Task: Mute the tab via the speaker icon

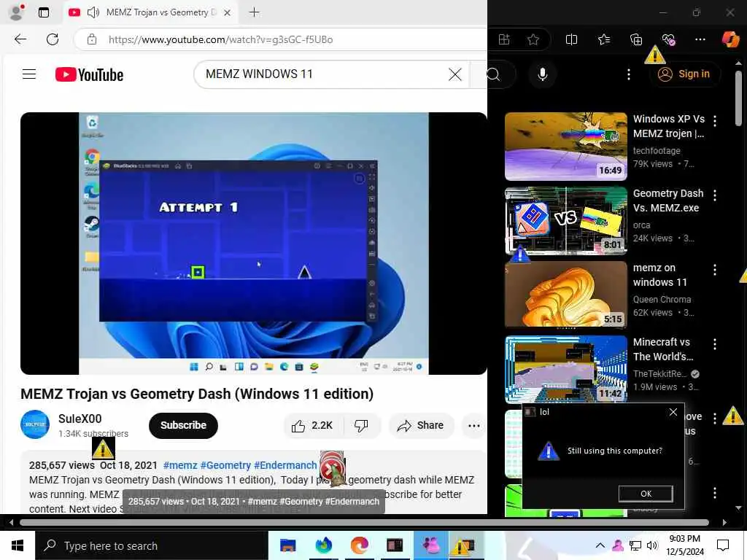Action: click(93, 12)
